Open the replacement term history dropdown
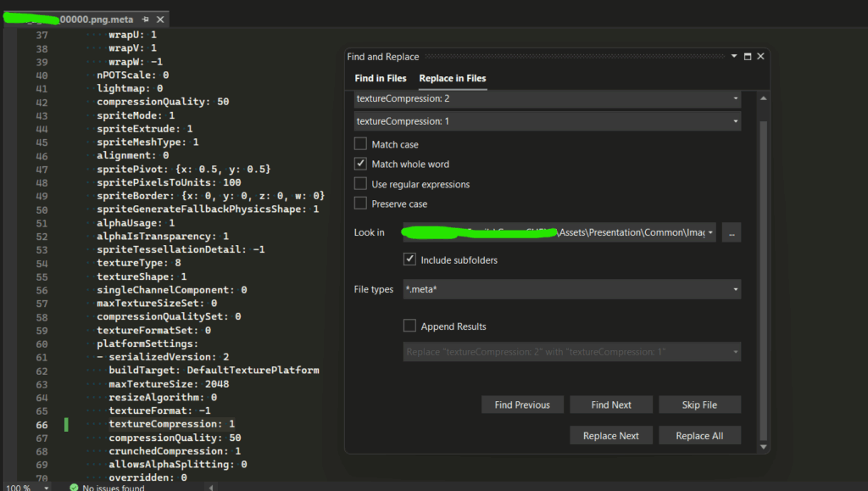The width and height of the screenshot is (868, 491). click(x=735, y=121)
